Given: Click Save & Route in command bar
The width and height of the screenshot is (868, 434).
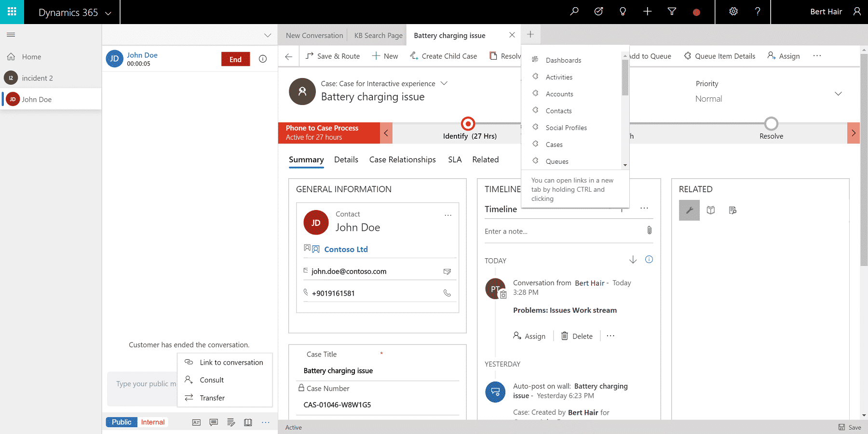Looking at the screenshot, I should (x=333, y=56).
